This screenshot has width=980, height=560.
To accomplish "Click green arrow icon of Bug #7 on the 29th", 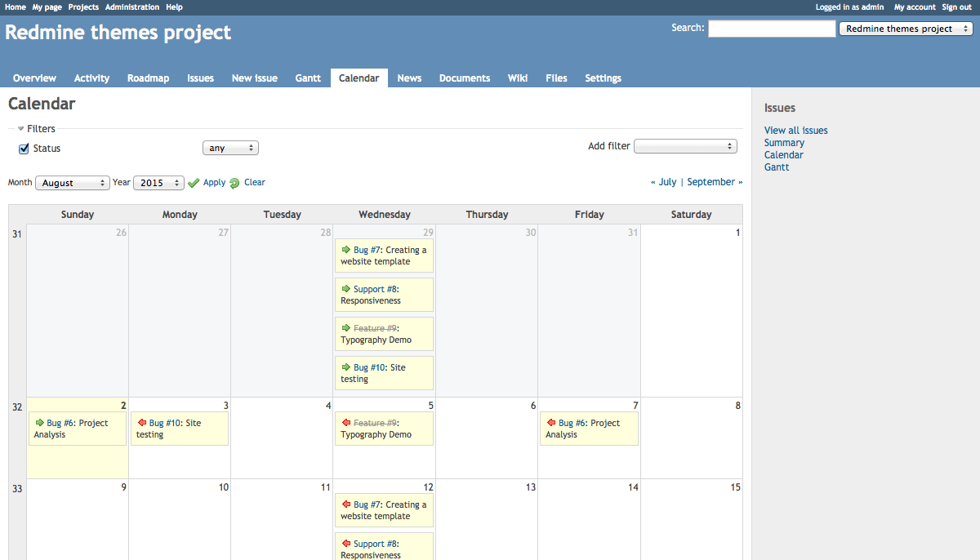I will (345, 250).
